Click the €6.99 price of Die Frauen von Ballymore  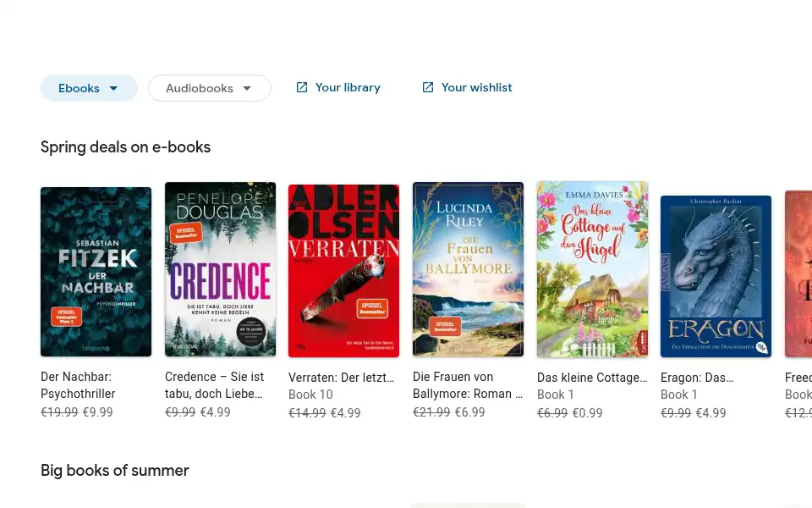click(469, 412)
